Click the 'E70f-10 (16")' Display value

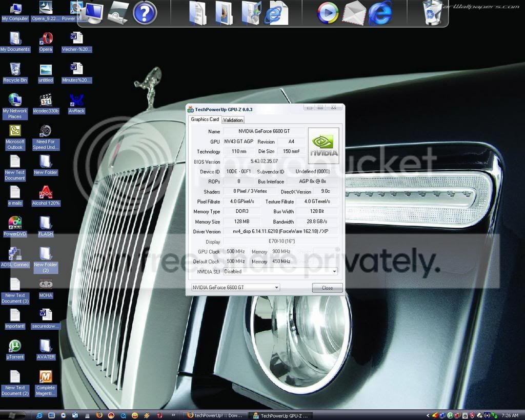tap(280, 242)
